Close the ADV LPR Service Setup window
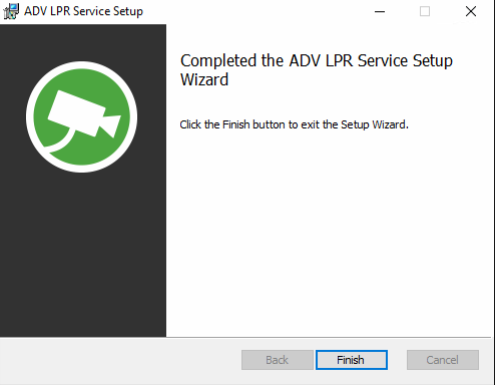This screenshot has height=385, width=495. click(x=471, y=11)
